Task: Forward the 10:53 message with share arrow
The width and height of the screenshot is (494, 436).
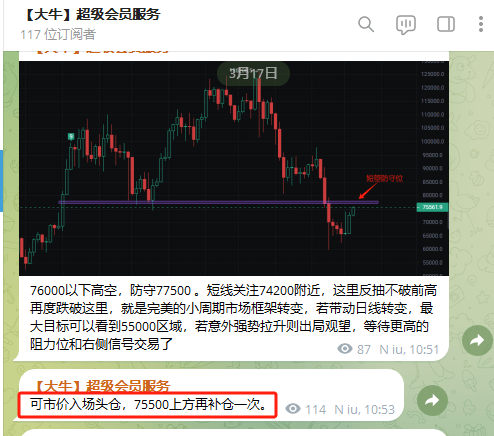Action: [x=432, y=400]
